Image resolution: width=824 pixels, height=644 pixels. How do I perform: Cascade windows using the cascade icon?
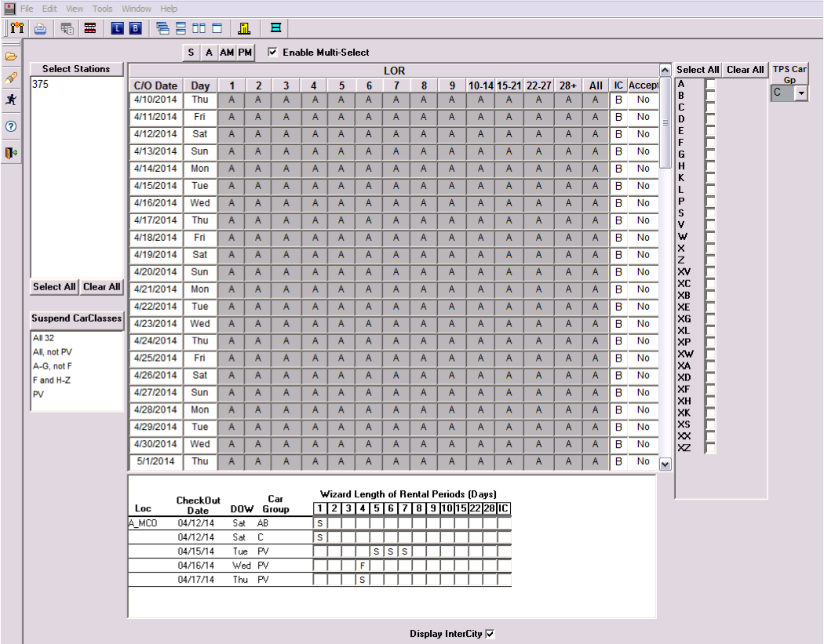(163, 28)
